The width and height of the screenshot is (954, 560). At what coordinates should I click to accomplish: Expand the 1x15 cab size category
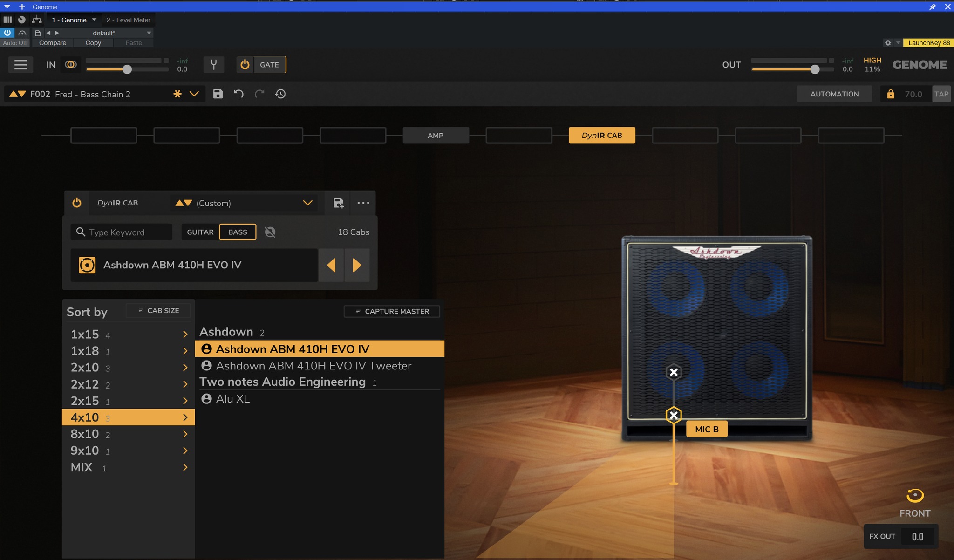tap(128, 335)
